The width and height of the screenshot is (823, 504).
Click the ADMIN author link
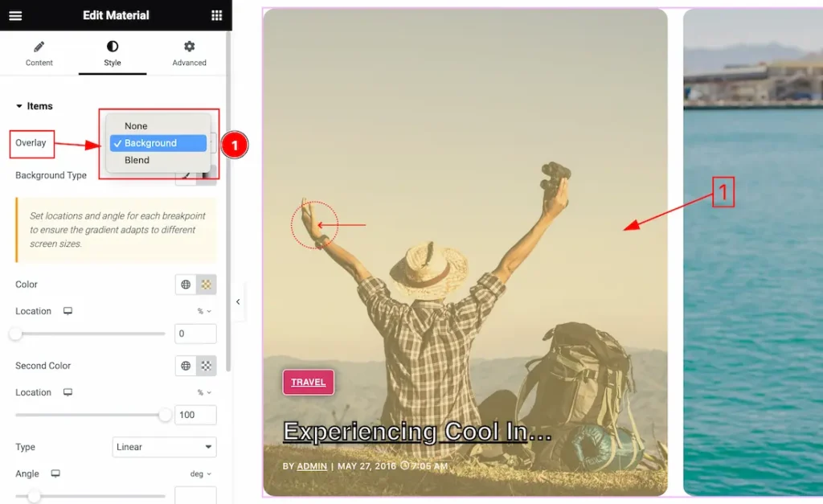pyautogui.click(x=312, y=466)
